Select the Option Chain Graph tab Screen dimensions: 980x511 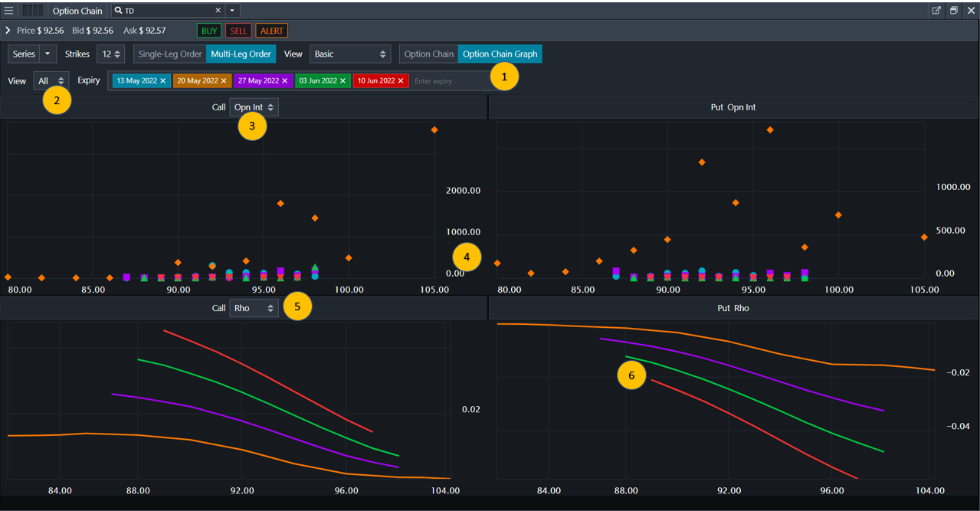pyautogui.click(x=500, y=54)
